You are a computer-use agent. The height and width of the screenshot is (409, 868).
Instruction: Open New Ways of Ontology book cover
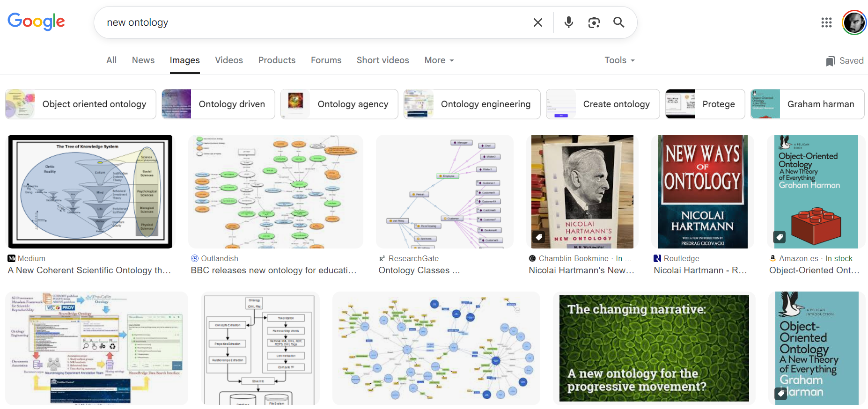coord(703,191)
